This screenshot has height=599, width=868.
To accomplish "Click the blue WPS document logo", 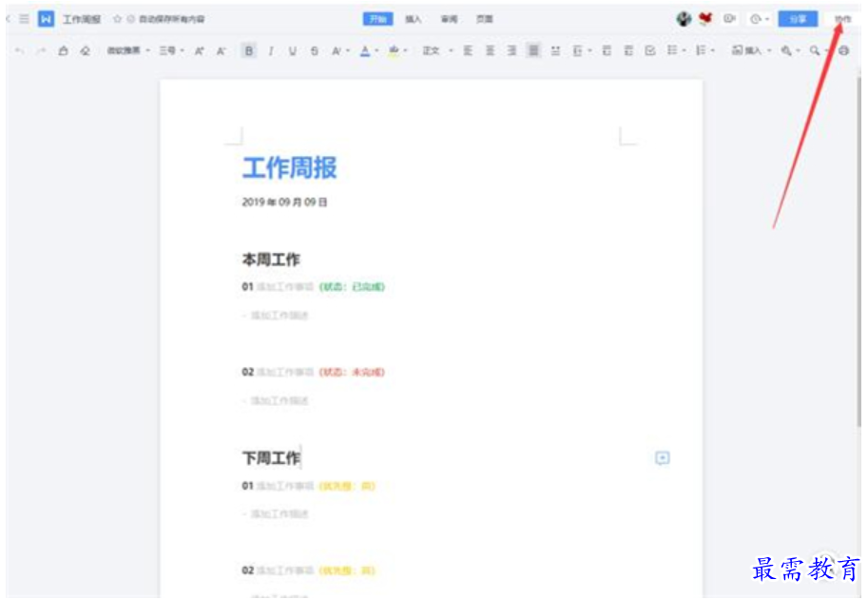I will click(x=46, y=19).
